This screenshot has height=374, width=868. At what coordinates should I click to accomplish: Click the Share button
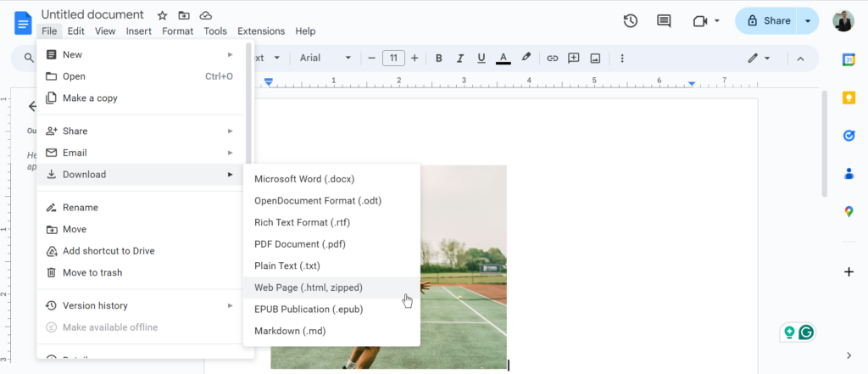[x=768, y=21]
